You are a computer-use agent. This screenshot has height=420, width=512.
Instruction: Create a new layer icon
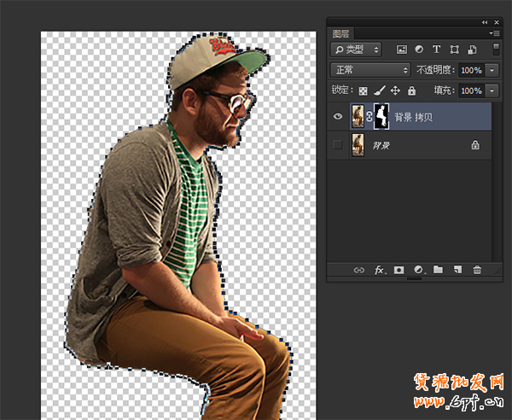pyautogui.click(x=457, y=270)
